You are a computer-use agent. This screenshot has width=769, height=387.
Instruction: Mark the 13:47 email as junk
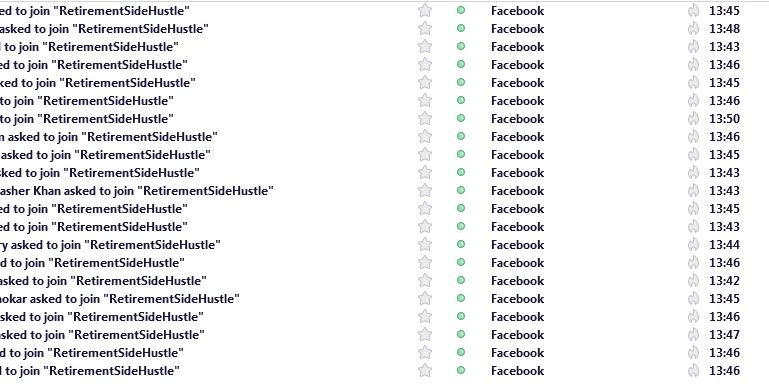[693, 334]
